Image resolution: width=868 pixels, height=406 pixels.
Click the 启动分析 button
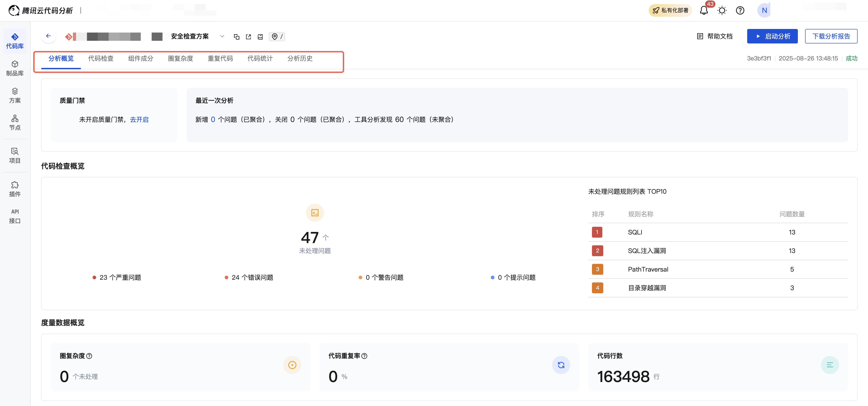pos(772,36)
